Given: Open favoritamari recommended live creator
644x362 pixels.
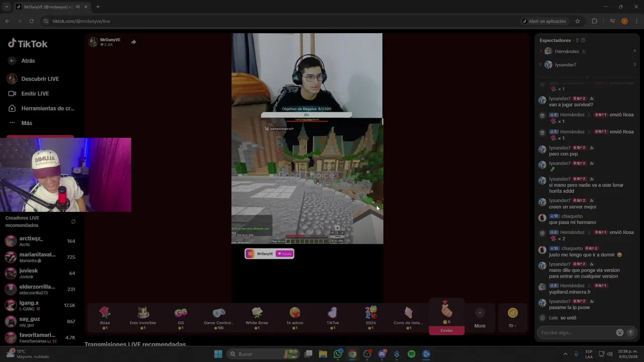Looking at the screenshot, I should pos(40,337).
